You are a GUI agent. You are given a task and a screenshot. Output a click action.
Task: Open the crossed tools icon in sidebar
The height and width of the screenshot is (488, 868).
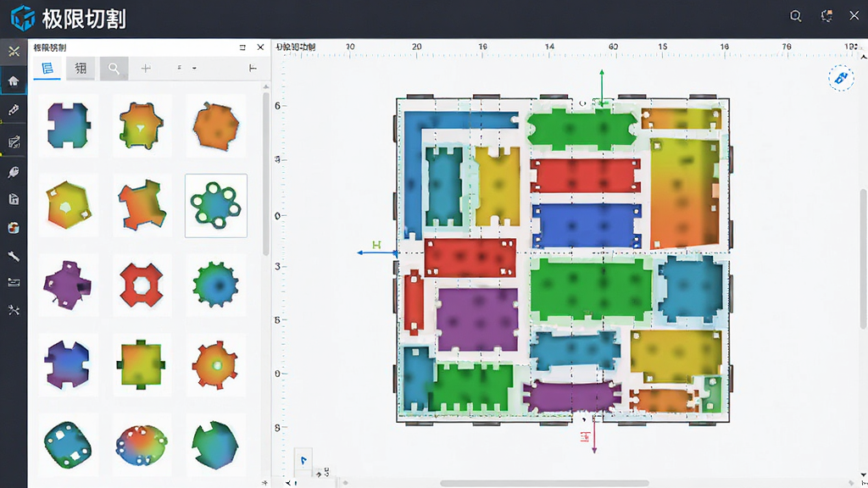(x=14, y=310)
